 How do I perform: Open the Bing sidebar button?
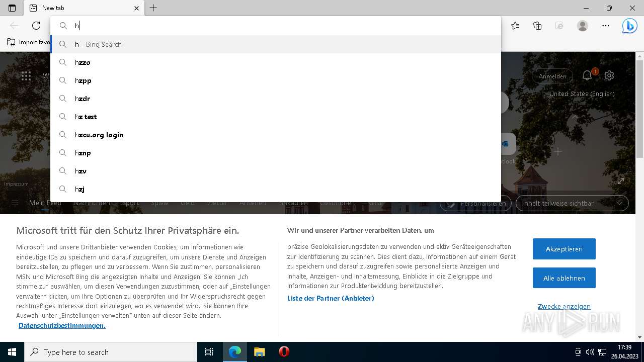629,26
